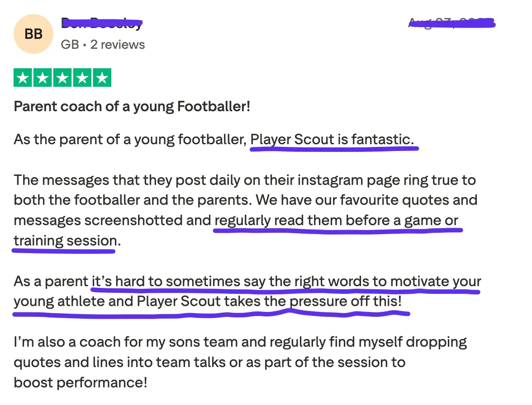Click the closing words boost performance!
The height and width of the screenshot is (405, 532).
81,383
